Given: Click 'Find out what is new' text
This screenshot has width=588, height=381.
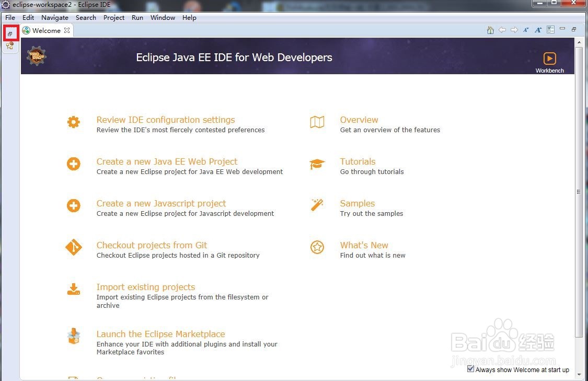Looking at the screenshot, I should pyautogui.click(x=373, y=256).
